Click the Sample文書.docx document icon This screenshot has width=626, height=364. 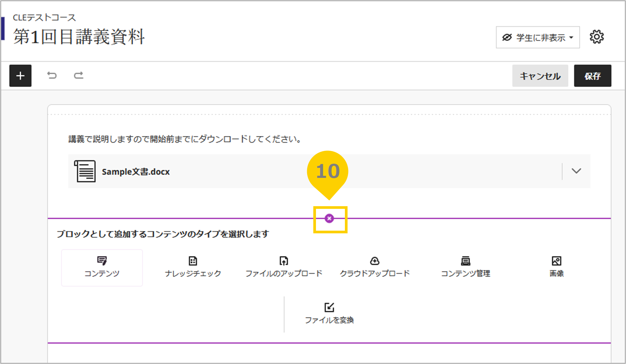click(85, 171)
